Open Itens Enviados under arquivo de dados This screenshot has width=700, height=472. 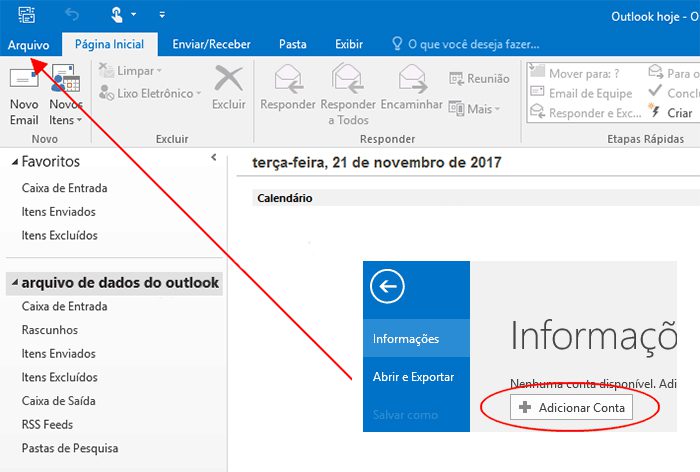(58, 354)
